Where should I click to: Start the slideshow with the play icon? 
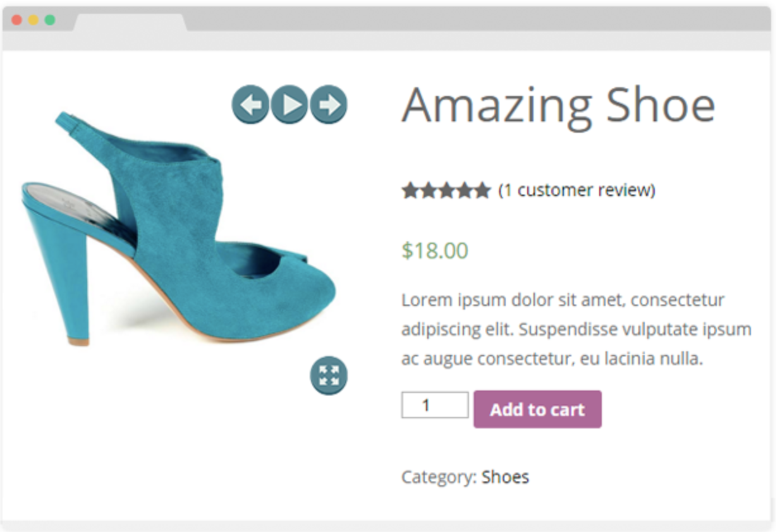tap(289, 104)
